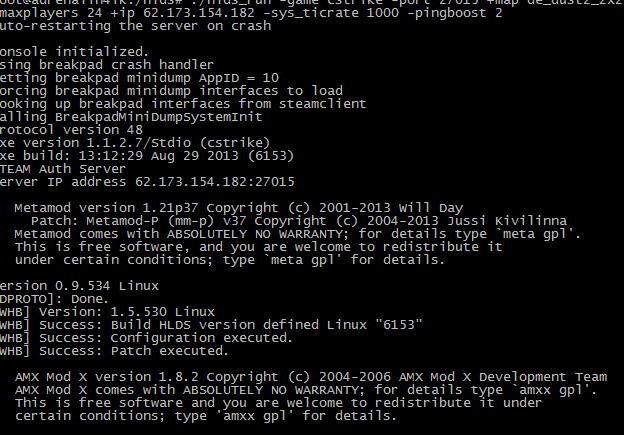Screen dimensions: 624x435
Task: Click the 'Exe version 1.1.2.7/Stdio (cstrike)' line
Action: coord(135,143)
